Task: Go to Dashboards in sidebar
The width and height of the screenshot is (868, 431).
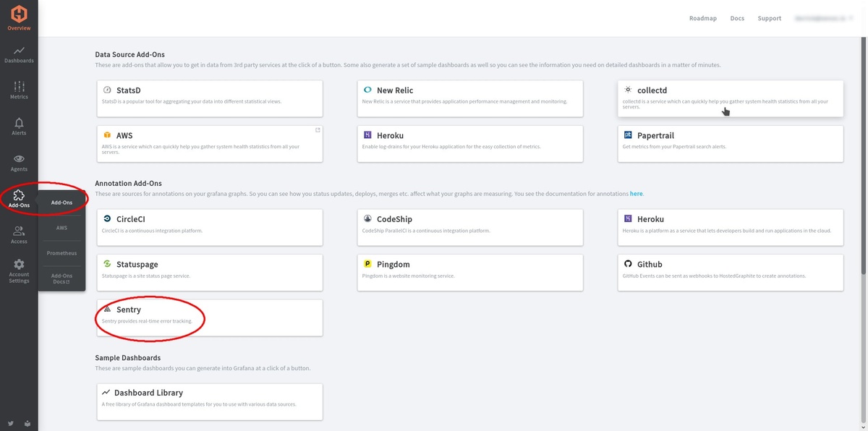Action: coord(19,54)
